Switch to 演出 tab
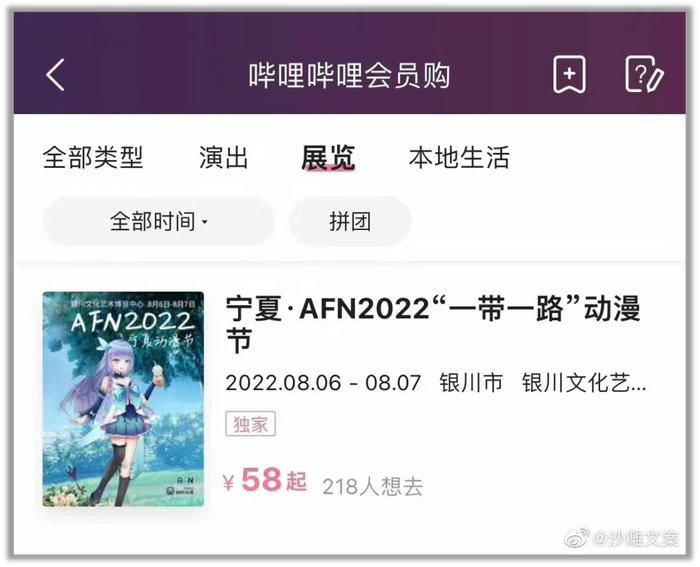This screenshot has height=567, width=700. tap(223, 158)
